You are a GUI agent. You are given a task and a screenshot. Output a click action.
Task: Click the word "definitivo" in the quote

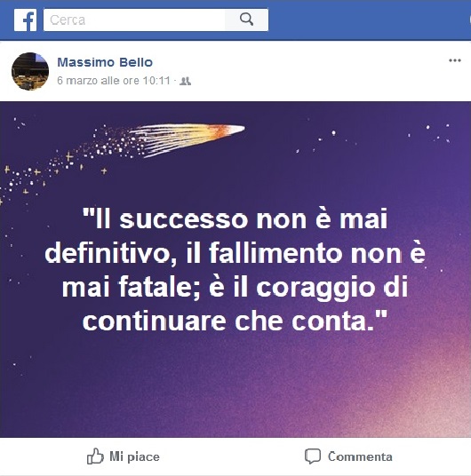[110, 253]
